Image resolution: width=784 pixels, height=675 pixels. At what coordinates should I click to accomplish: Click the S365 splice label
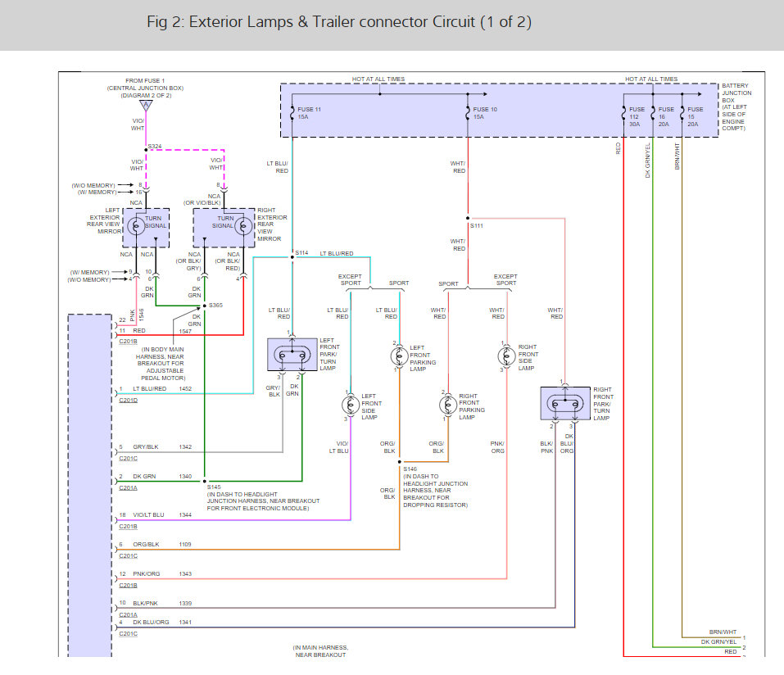pos(215,305)
